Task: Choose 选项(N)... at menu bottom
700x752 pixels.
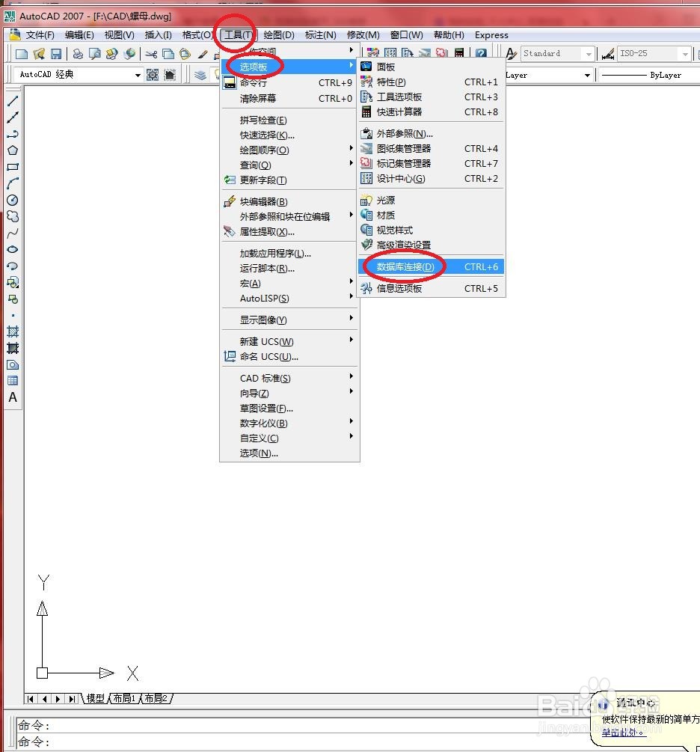Action: point(289,453)
